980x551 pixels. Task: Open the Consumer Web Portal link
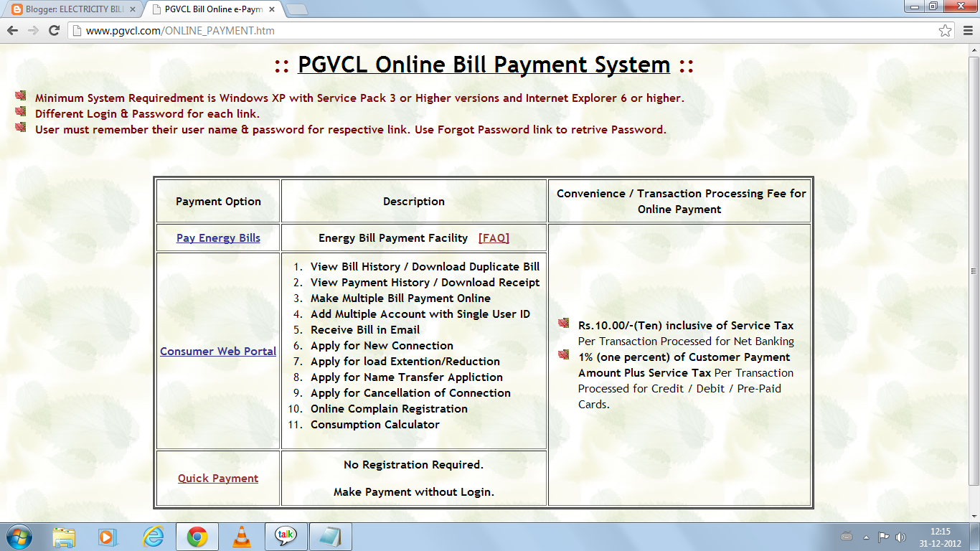[217, 352]
